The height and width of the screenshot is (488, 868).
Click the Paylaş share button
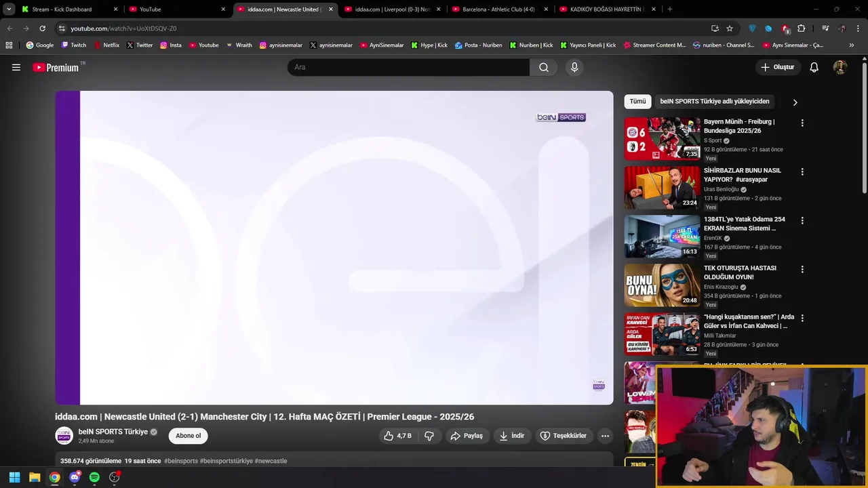point(467,436)
